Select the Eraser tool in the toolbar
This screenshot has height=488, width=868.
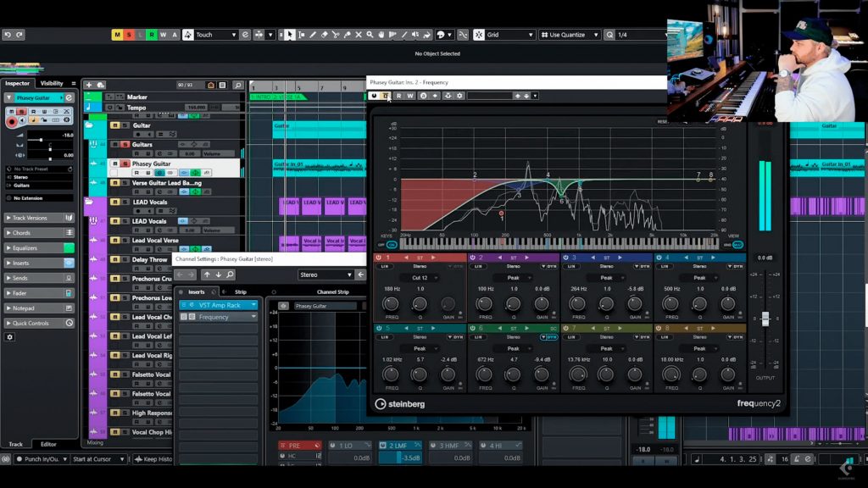pyautogui.click(x=325, y=35)
